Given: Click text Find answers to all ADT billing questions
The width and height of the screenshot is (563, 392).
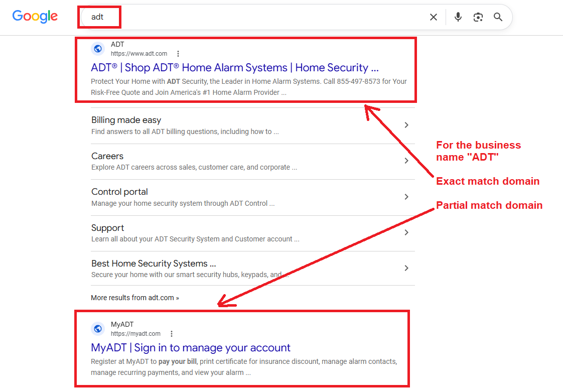Looking at the screenshot, I should click(185, 132).
